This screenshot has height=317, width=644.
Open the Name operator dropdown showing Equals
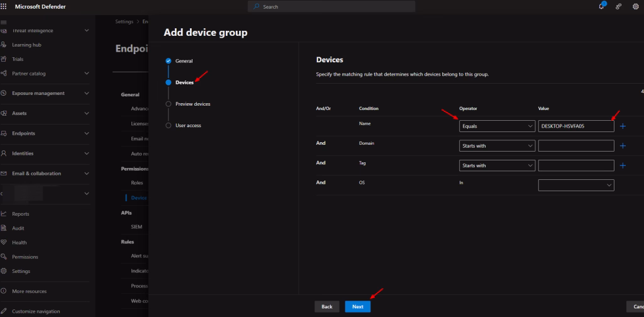497,126
